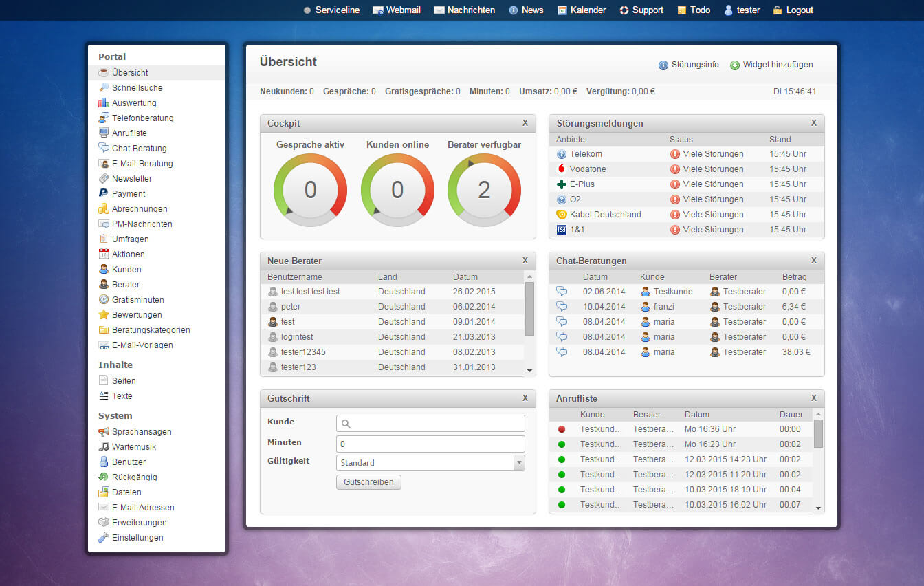Open Webmail from the top bar
The height and width of the screenshot is (586, 924).
click(x=401, y=10)
